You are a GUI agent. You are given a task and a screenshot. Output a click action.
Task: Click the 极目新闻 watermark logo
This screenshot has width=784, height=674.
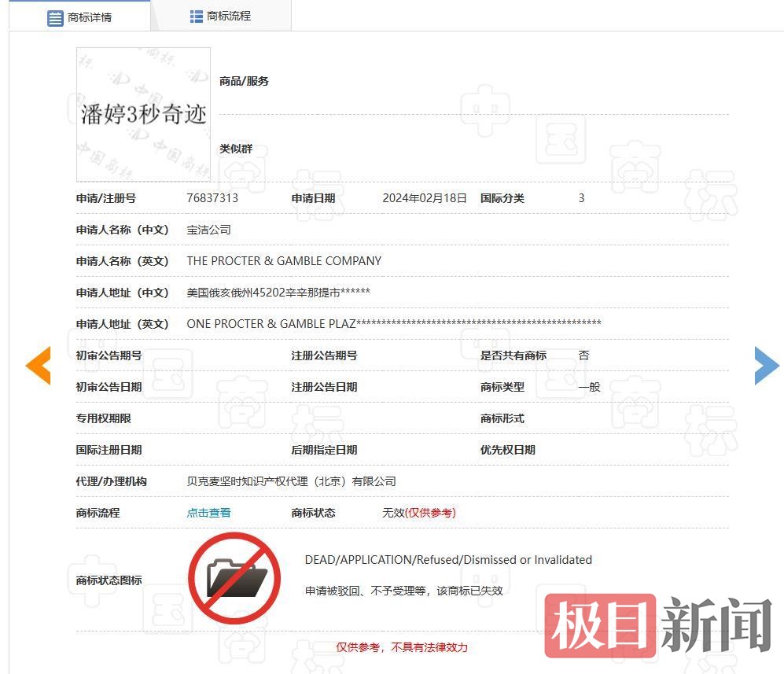(x=659, y=625)
